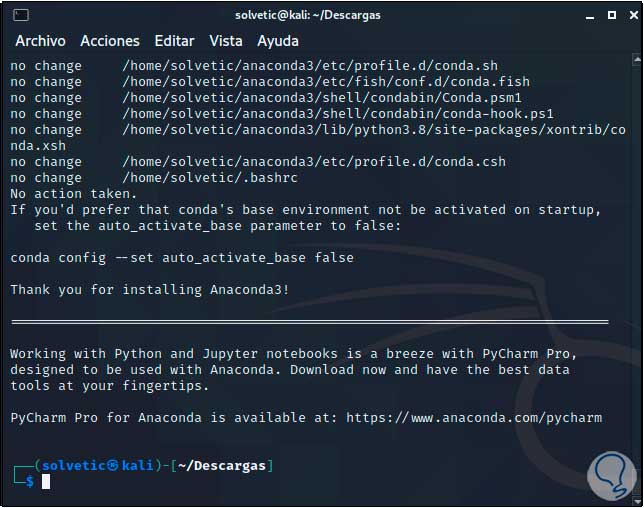Viewport: 644px width, 508px height.
Task: Open the Vista menu
Action: 226,41
